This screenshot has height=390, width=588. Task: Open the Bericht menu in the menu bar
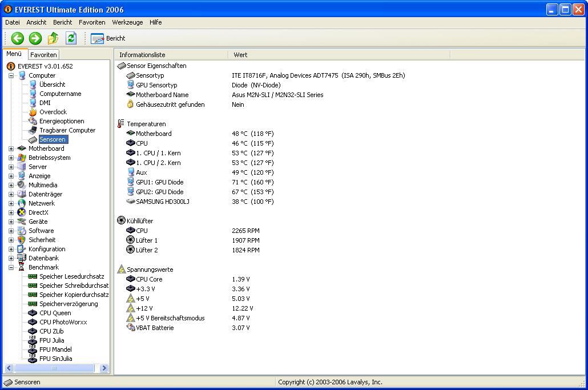pos(63,22)
